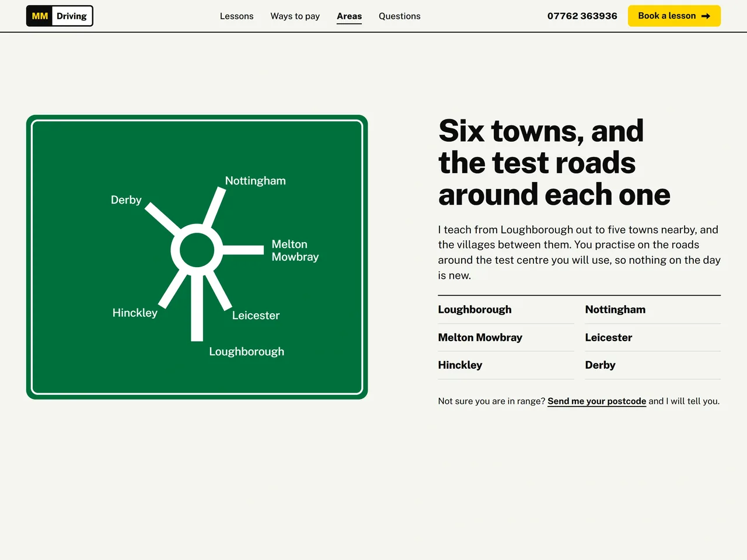Click Melton Mowbray label on road sign
Screen dimensions: 747x560
[295, 250]
